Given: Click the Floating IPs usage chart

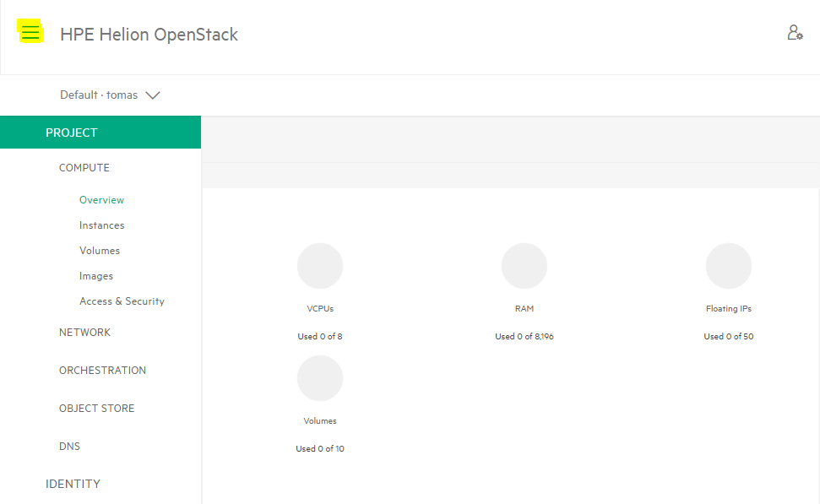Looking at the screenshot, I should tap(729, 266).
